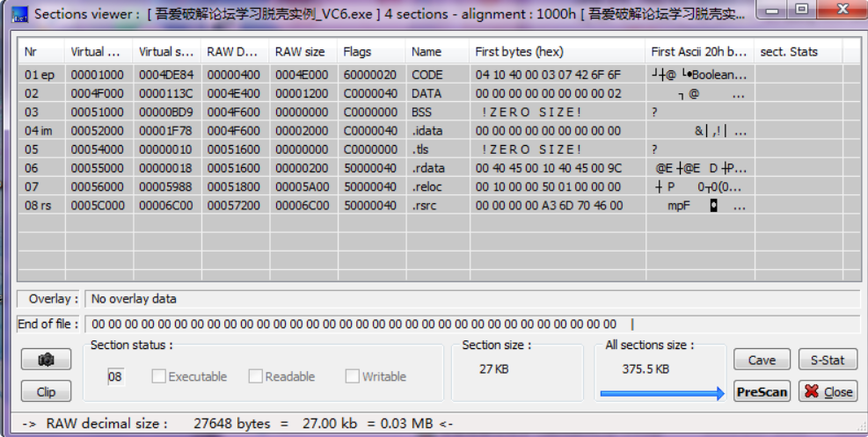Click the No overlay data field
The width and height of the screenshot is (868, 437).
click(472, 299)
